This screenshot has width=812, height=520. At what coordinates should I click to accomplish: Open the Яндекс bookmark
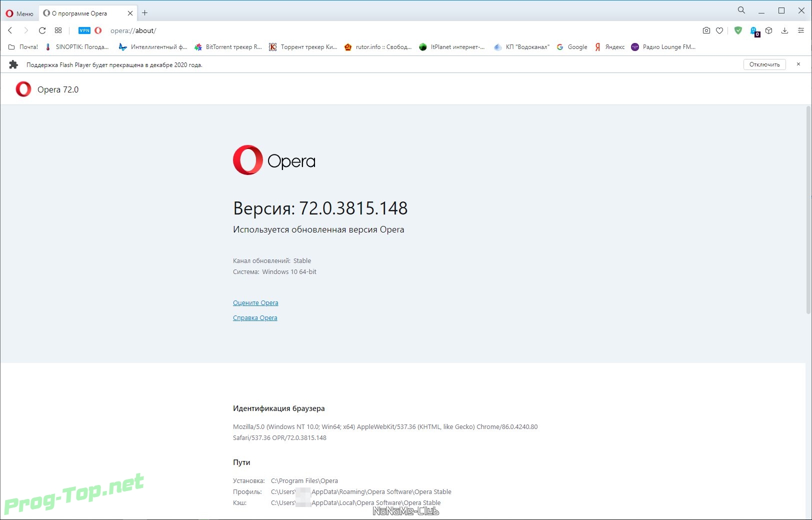coord(609,47)
